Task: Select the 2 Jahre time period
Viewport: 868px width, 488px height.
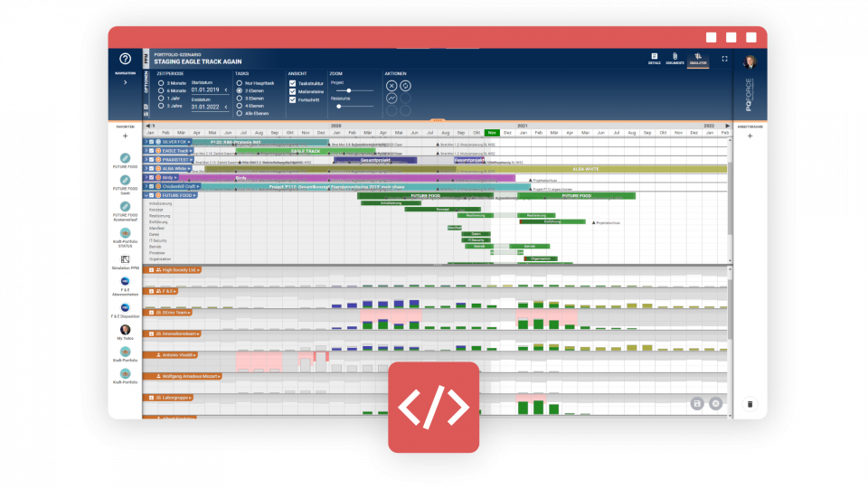Action: [x=161, y=106]
